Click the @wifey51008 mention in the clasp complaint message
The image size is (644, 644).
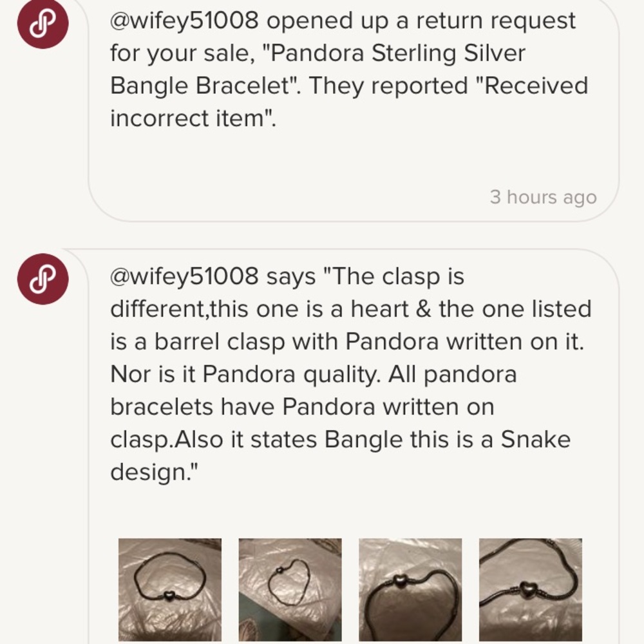click(184, 278)
